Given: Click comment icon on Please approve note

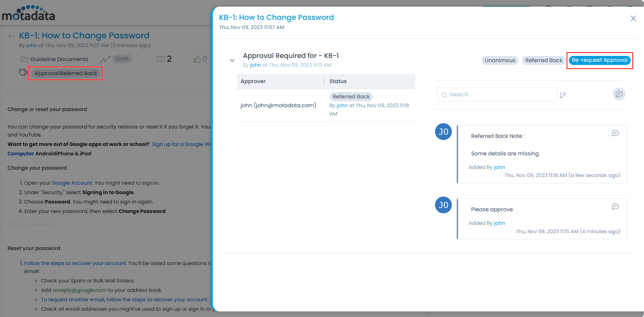Looking at the screenshot, I should (x=615, y=206).
